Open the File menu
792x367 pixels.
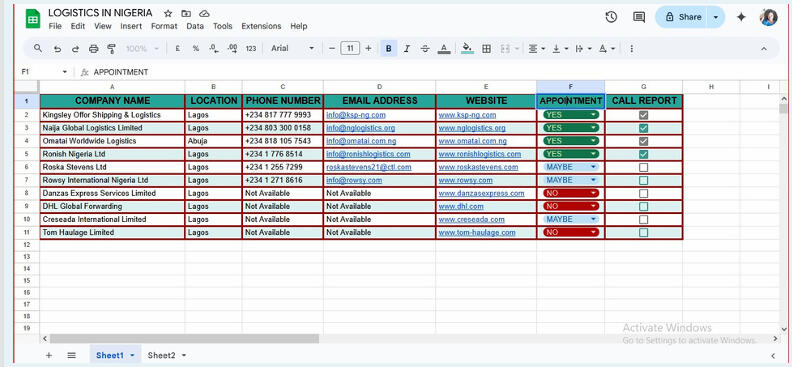[55, 26]
